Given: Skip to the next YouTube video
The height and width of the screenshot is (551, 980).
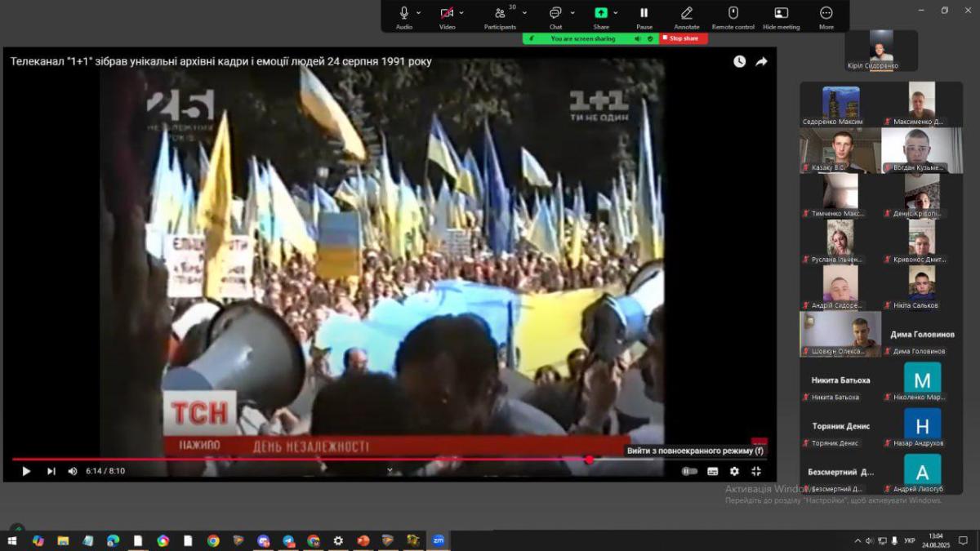Looking at the screenshot, I should coord(51,471).
